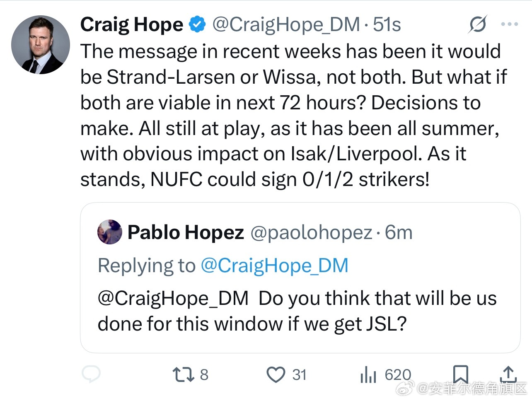532x401 pixels.
Task: Open the quoted tweet about JSL
Action: click(x=300, y=278)
